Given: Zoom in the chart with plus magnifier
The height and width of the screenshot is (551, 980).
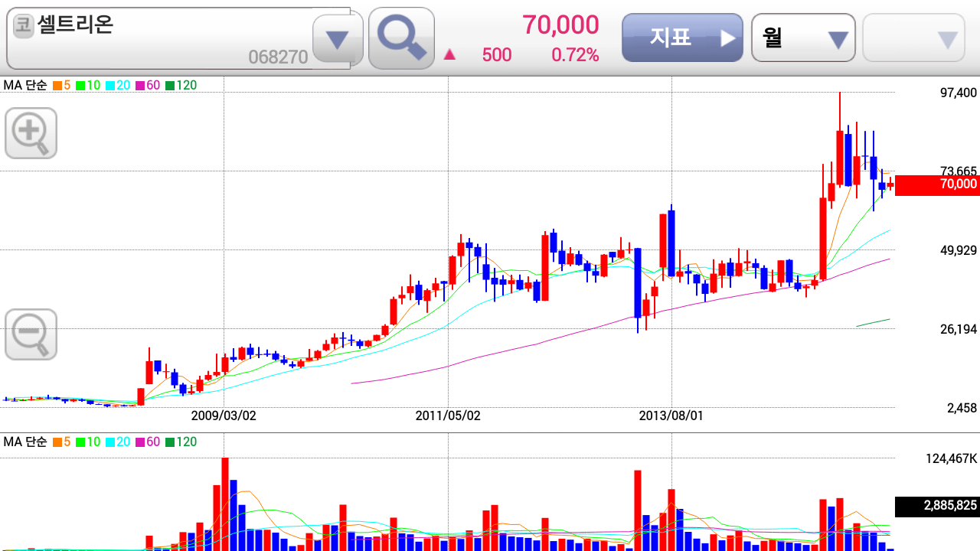Looking at the screenshot, I should click(31, 133).
